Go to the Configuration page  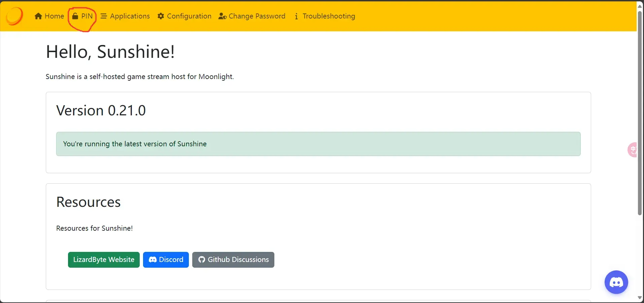click(184, 16)
